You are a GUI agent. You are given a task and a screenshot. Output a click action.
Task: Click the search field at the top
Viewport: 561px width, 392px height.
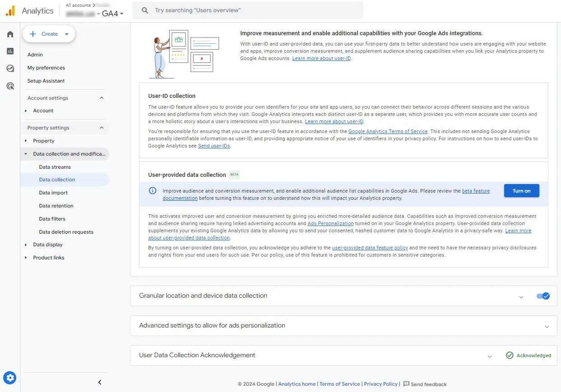tap(248, 10)
